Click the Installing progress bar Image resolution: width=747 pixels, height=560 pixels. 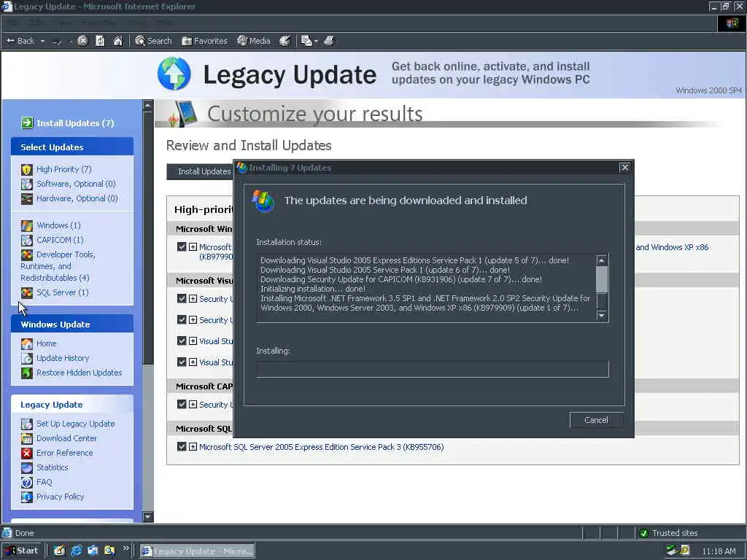pos(433,369)
